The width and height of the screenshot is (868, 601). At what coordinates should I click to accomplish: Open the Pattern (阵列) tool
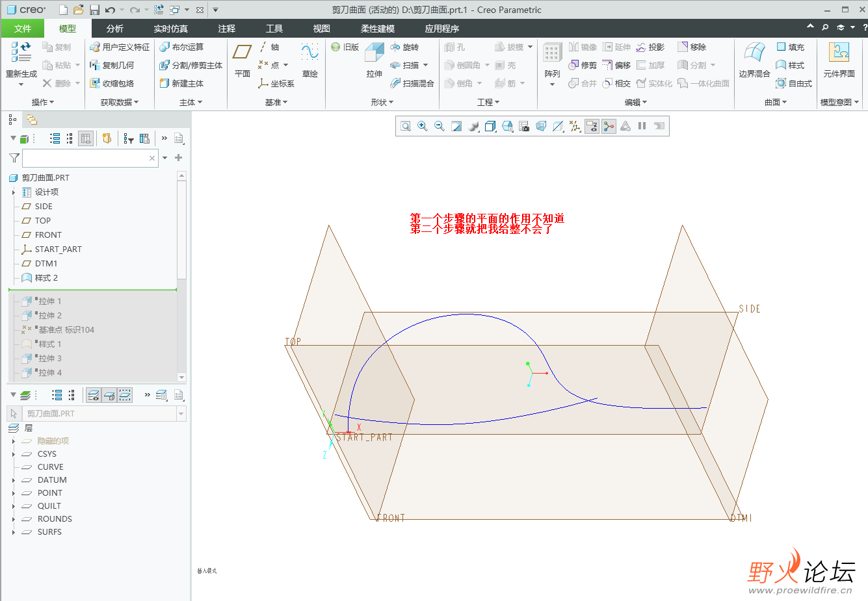552,64
